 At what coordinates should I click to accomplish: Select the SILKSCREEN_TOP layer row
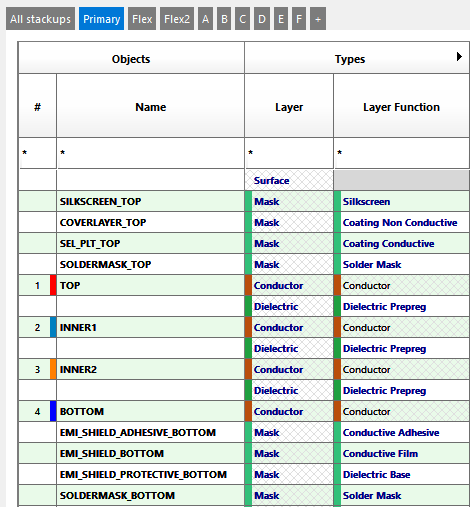[244, 201]
